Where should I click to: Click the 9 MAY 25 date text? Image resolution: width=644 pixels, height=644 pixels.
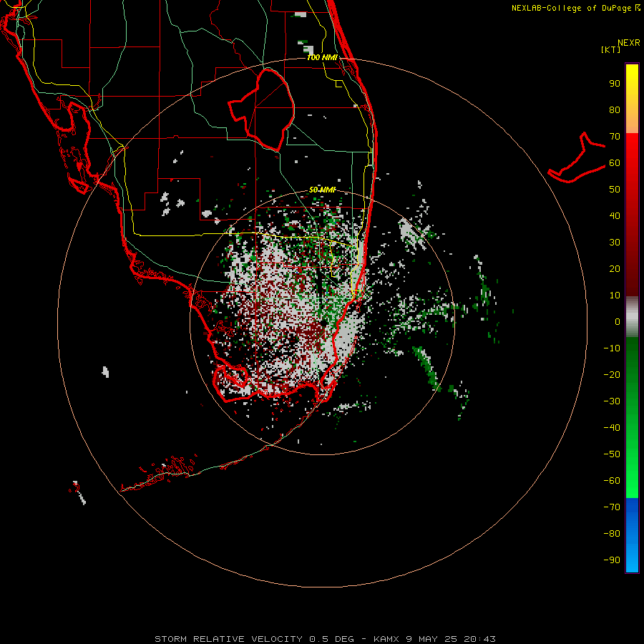click(x=431, y=639)
